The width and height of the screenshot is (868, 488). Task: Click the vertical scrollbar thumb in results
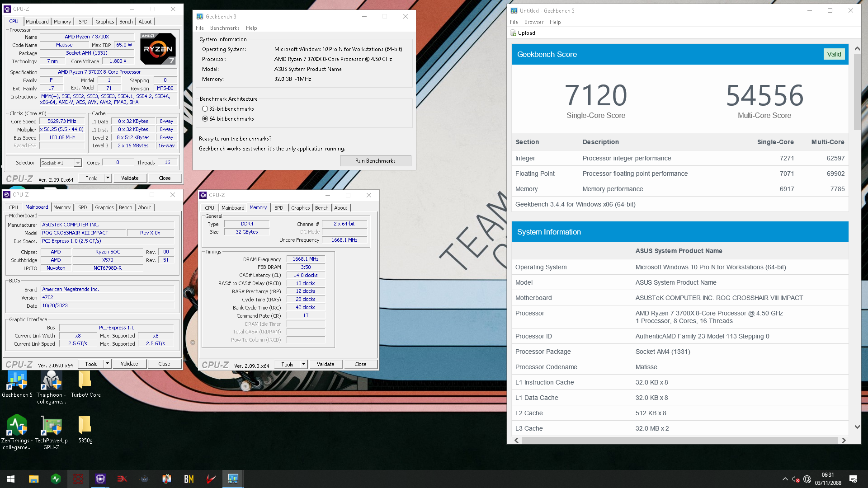click(857, 93)
